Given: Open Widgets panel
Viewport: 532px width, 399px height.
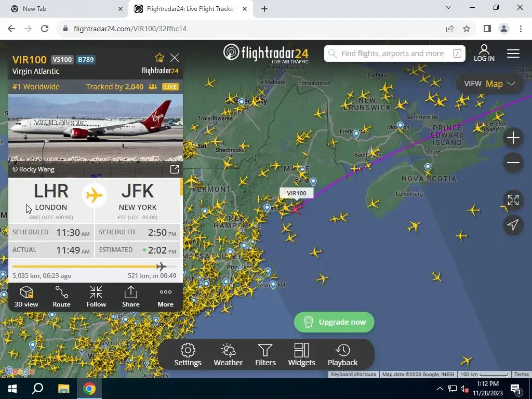Looking at the screenshot, I should pos(302,354).
